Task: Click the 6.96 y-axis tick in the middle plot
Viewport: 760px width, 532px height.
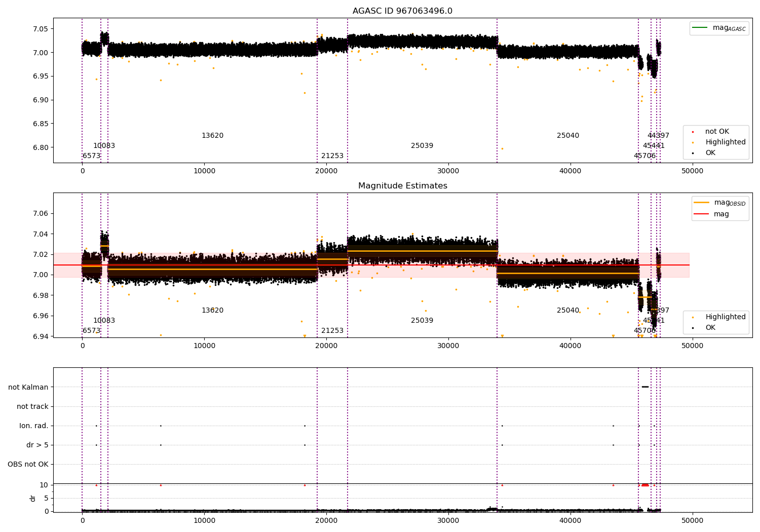Action: point(41,316)
